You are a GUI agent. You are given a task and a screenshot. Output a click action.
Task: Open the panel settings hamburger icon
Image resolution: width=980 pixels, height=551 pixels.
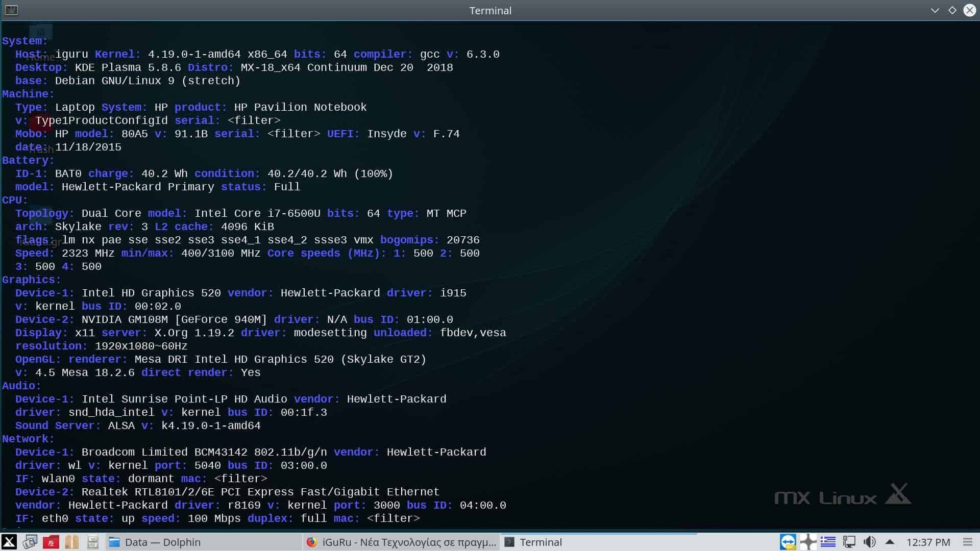[x=967, y=542]
